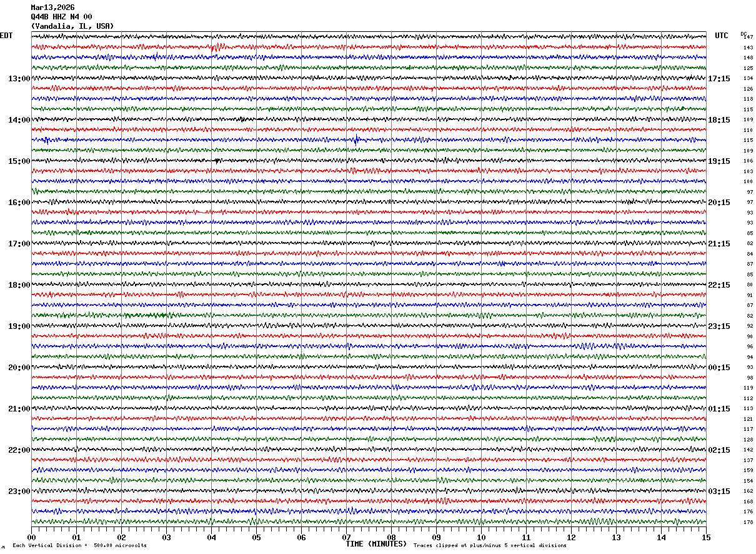
Task: Click the 17:15 UTC row label
Action: [x=719, y=79]
